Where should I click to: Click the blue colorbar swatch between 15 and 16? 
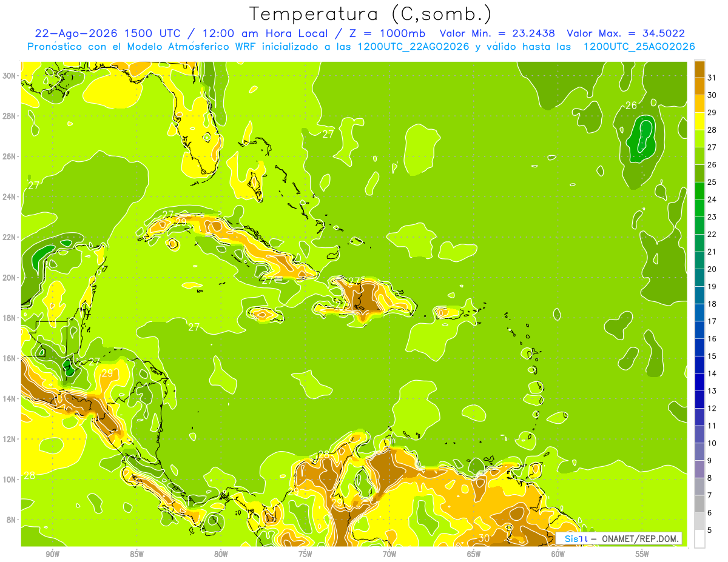[699, 347]
